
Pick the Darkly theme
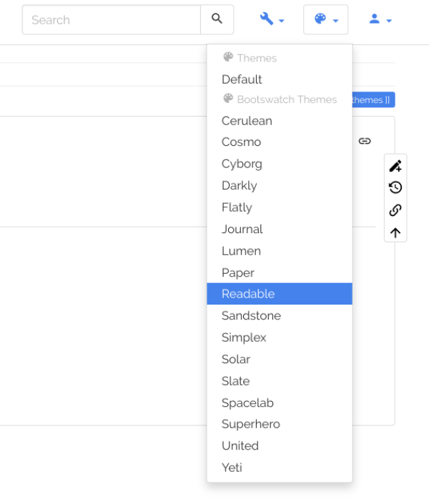coord(239,185)
